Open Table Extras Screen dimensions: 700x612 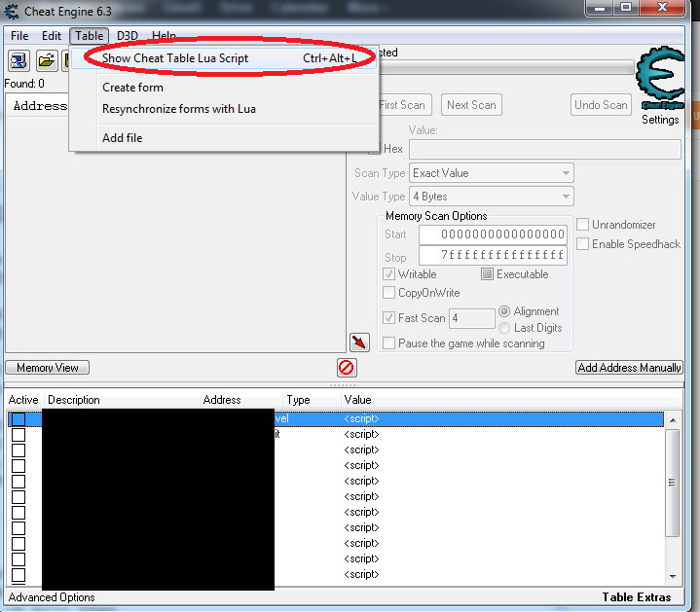(x=636, y=597)
